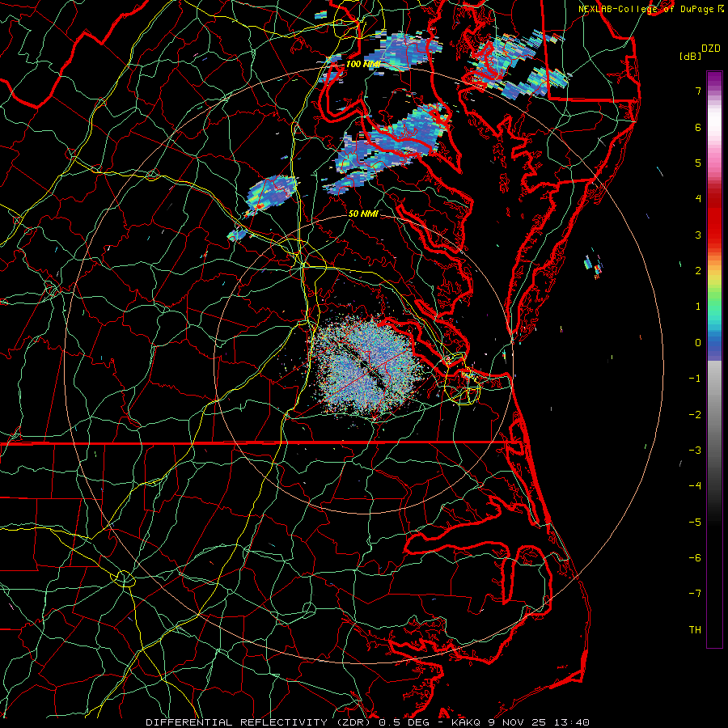Select the "-1" tick on the color scale
The height and width of the screenshot is (728, 728).
point(695,379)
